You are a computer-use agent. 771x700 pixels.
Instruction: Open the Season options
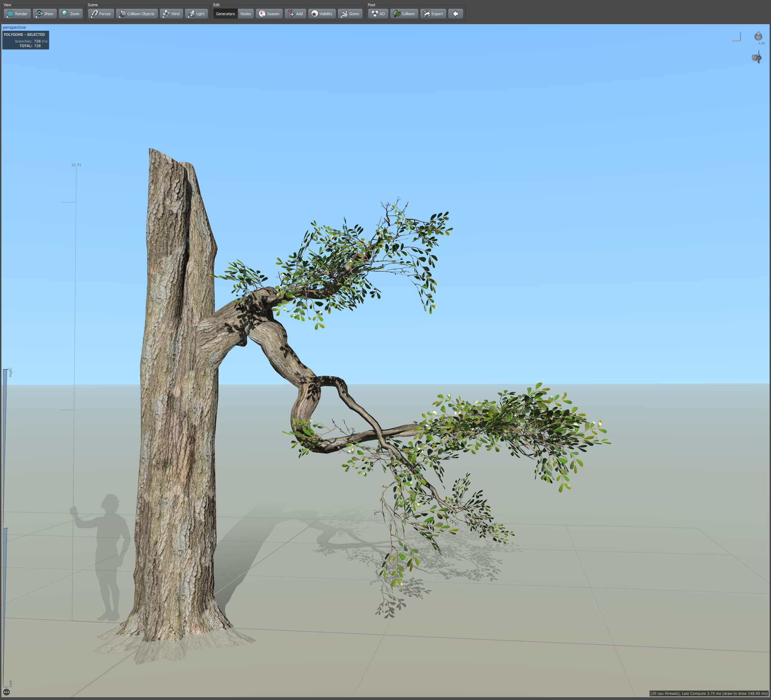pyautogui.click(x=269, y=14)
